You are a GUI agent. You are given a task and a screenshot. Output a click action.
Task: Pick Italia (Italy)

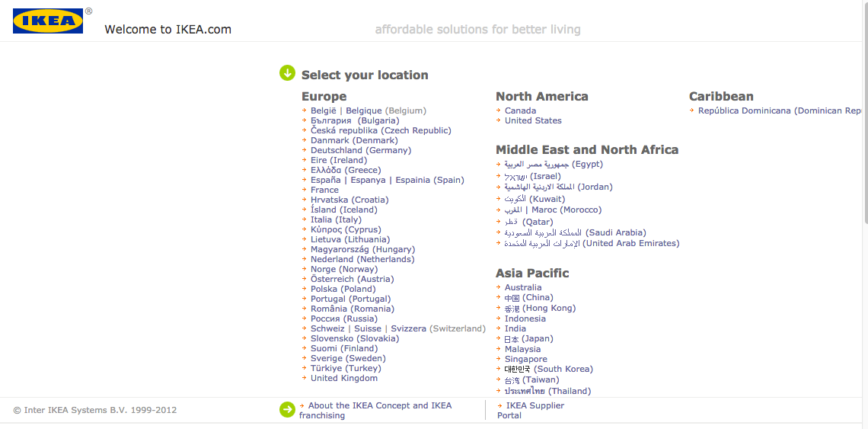pyautogui.click(x=336, y=220)
